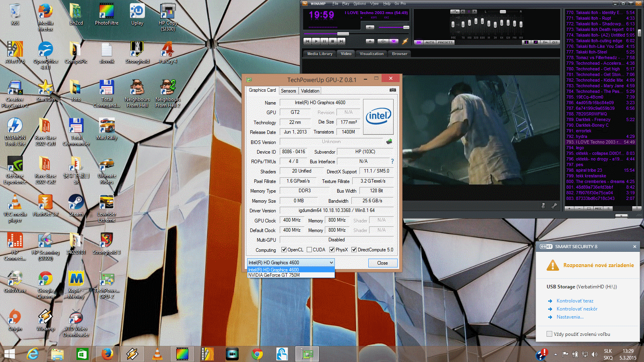The height and width of the screenshot is (362, 644).
Task: Click Kontrolovať teraz link
Action: pyautogui.click(x=575, y=301)
